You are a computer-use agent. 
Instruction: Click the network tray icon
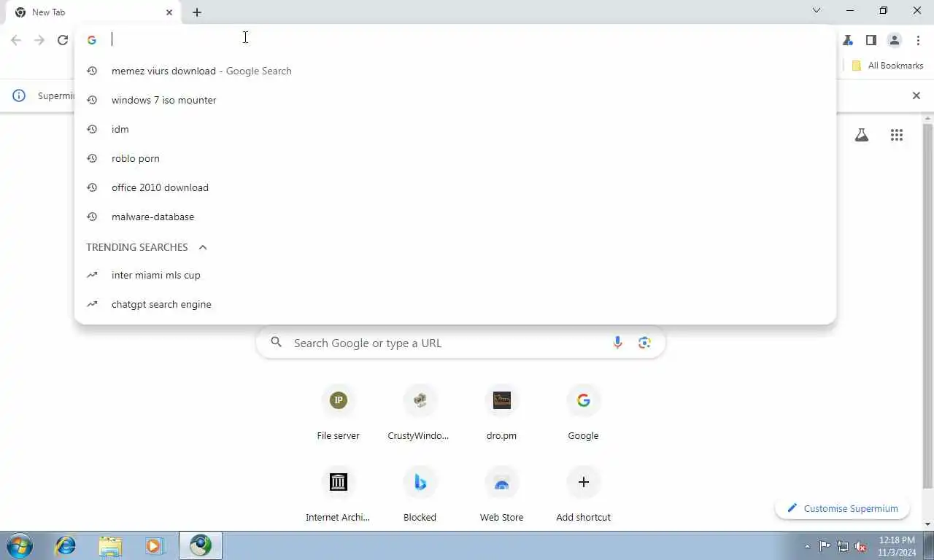843,546
